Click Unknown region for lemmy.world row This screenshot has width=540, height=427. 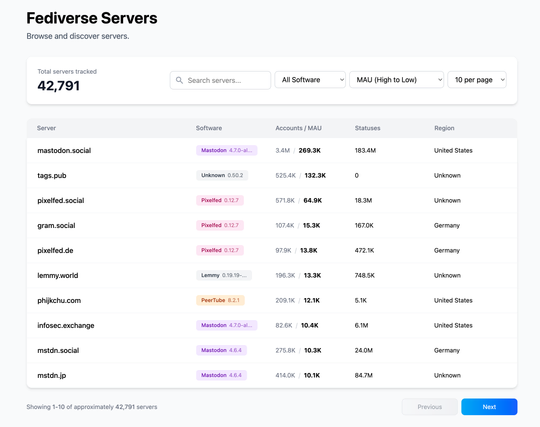pyautogui.click(x=447, y=275)
